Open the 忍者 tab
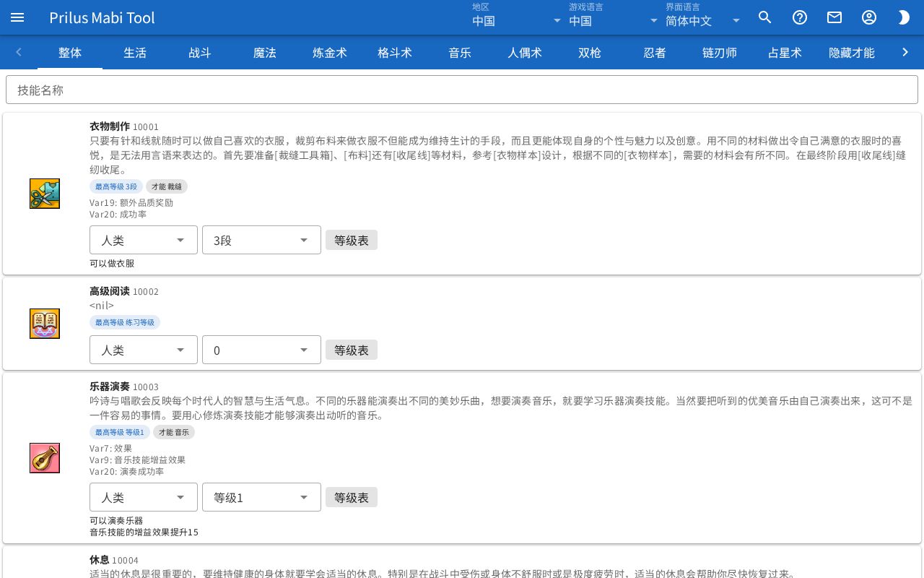The width and height of the screenshot is (924, 578). click(655, 52)
